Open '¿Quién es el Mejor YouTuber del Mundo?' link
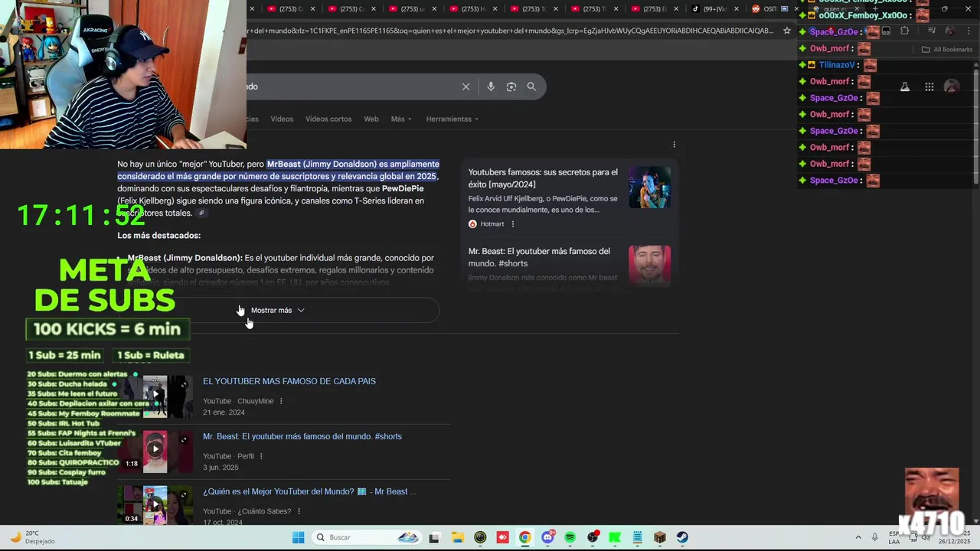 click(309, 491)
